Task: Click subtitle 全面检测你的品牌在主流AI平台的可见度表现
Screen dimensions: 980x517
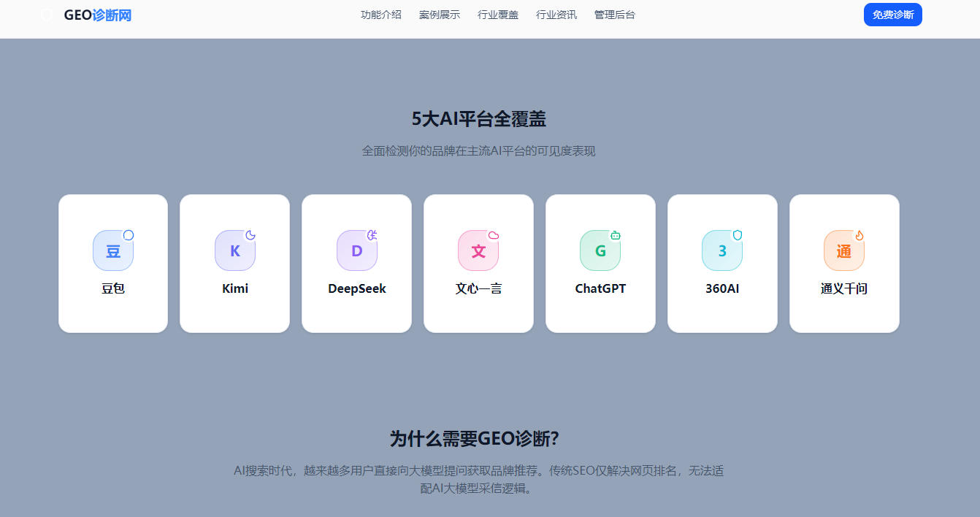Action: 479,151
